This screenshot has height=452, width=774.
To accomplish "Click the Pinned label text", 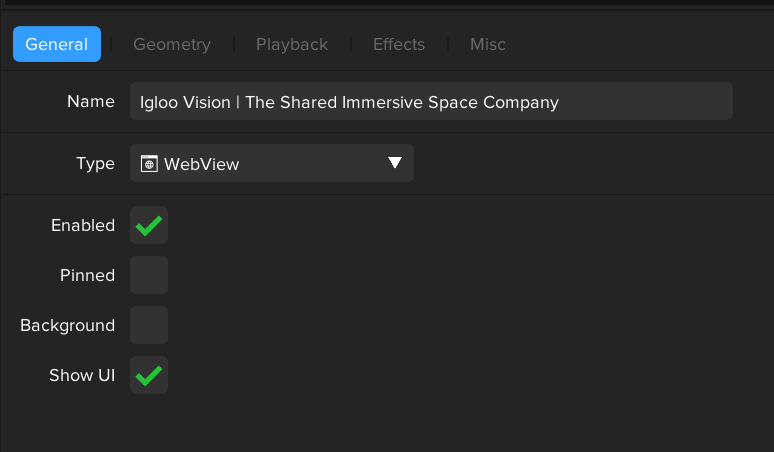I will [x=87, y=275].
